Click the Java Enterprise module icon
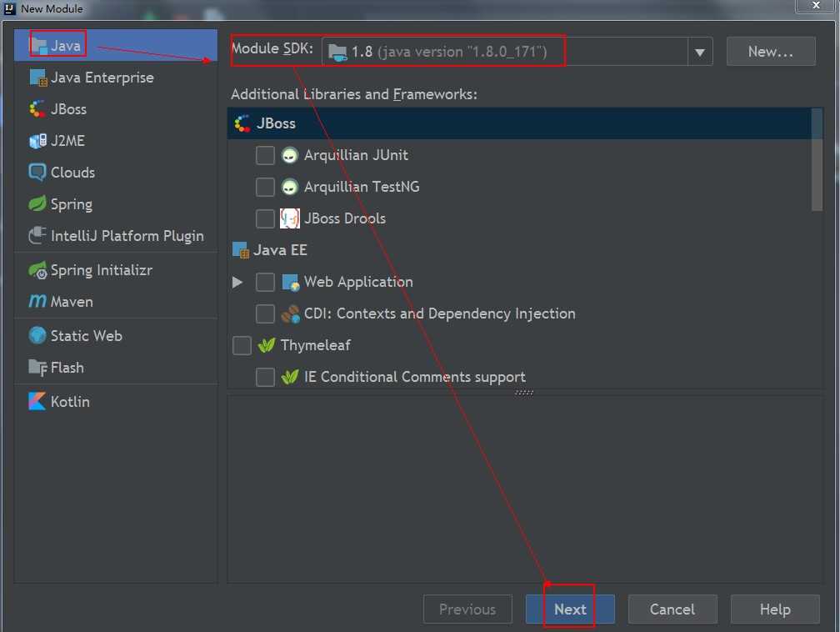 point(38,78)
